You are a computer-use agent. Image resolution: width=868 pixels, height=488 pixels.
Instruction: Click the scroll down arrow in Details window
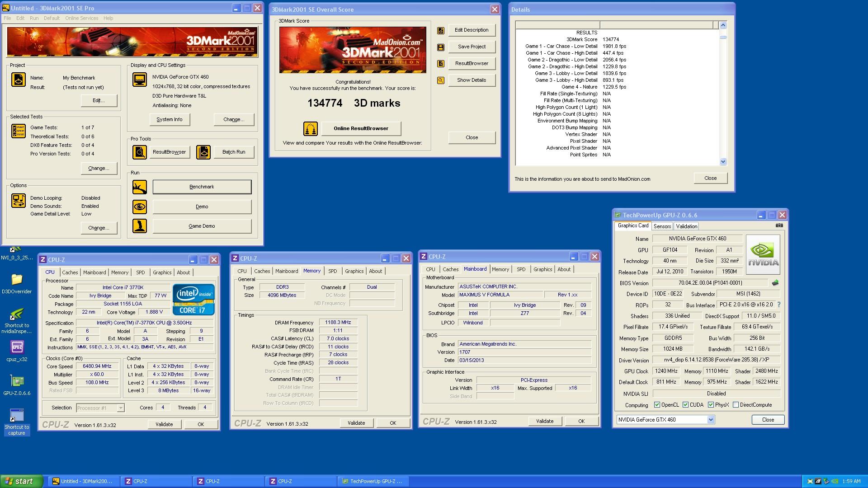[x=723, y=161]
